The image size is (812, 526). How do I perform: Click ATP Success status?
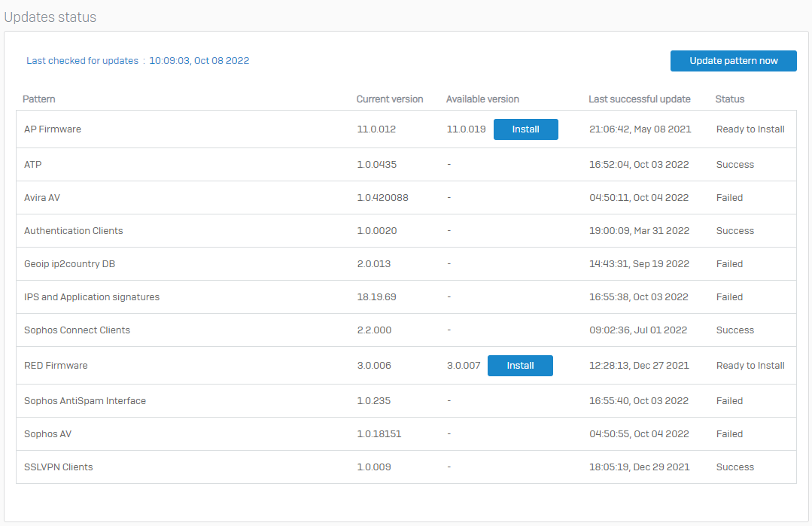[734, 165]
